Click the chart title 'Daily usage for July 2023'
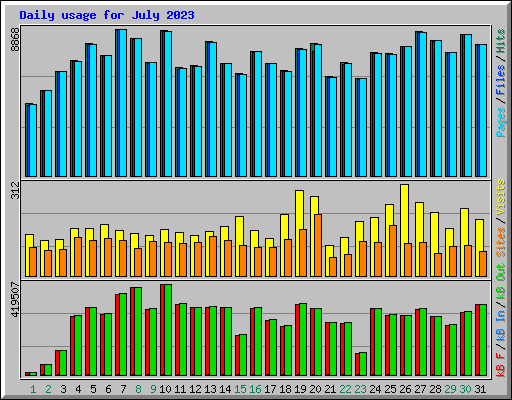512x400 pixels. click(x=107, y=15)
